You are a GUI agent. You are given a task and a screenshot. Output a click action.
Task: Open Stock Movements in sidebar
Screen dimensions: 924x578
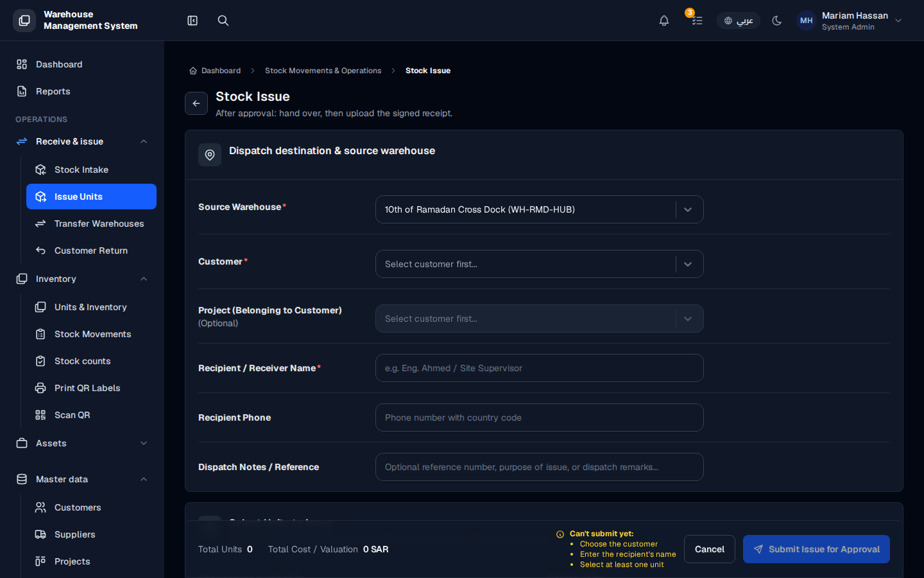[x=91, y=334]
